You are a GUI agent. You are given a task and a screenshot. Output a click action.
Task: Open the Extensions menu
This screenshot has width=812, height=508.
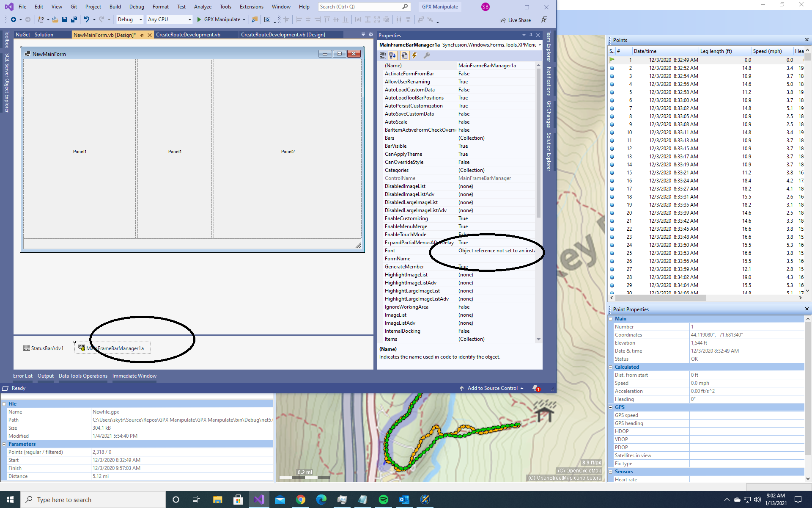coord(251,7)
